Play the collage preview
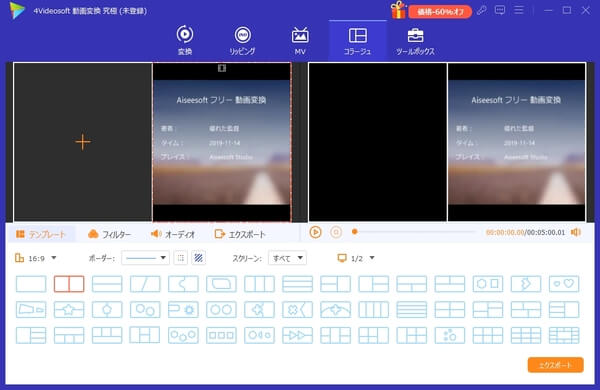Image resolution: width=600 pixels, height=390 pixels. [315, 232]
